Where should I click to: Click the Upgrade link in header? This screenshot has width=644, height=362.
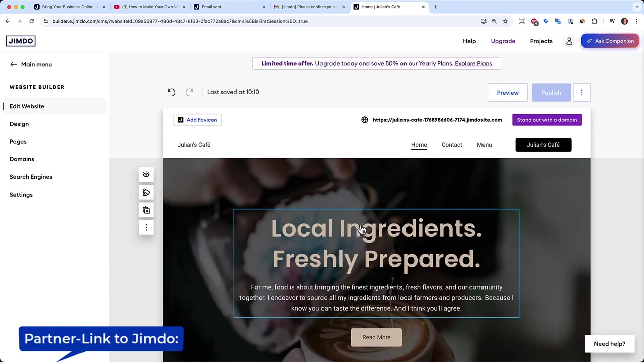tap(503, 41)
